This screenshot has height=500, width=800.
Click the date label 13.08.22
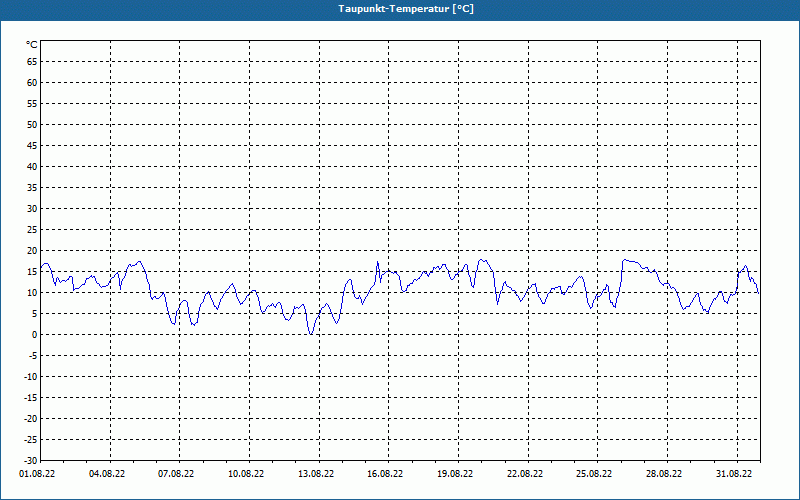click(x=316, y=474)
